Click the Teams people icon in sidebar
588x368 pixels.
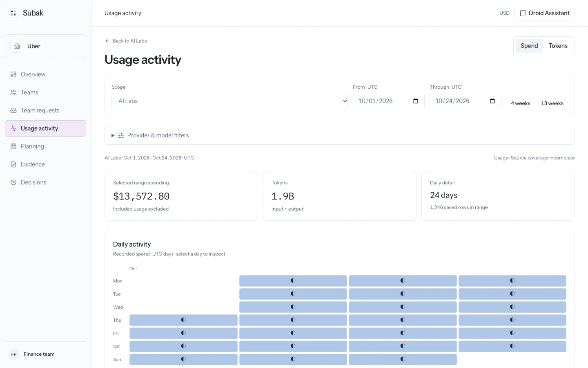[x=13, y=92]
